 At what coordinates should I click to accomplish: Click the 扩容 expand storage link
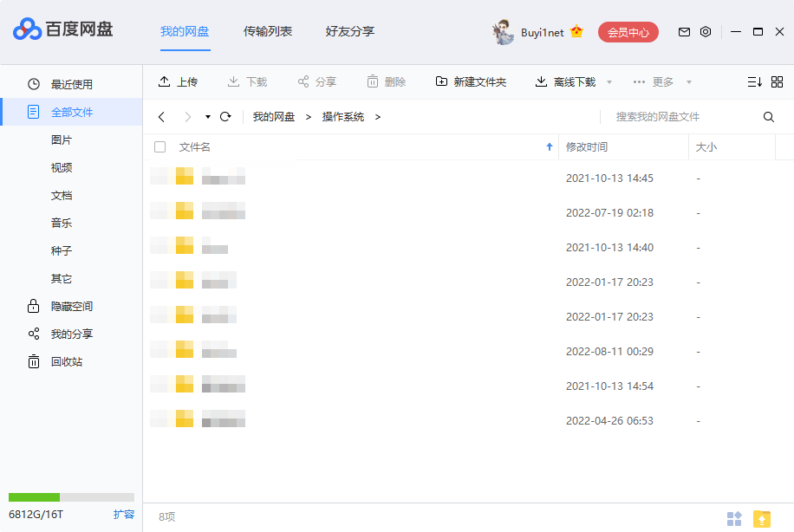point(124,514)
